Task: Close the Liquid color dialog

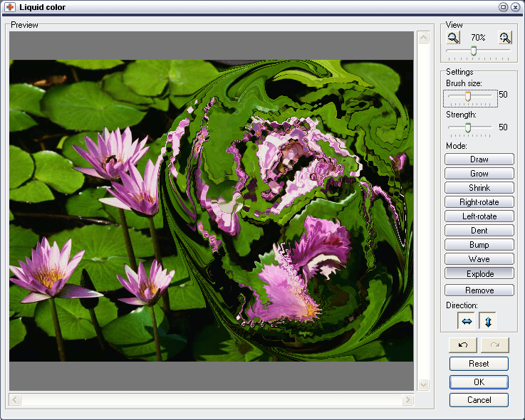Action: [516, 7]
